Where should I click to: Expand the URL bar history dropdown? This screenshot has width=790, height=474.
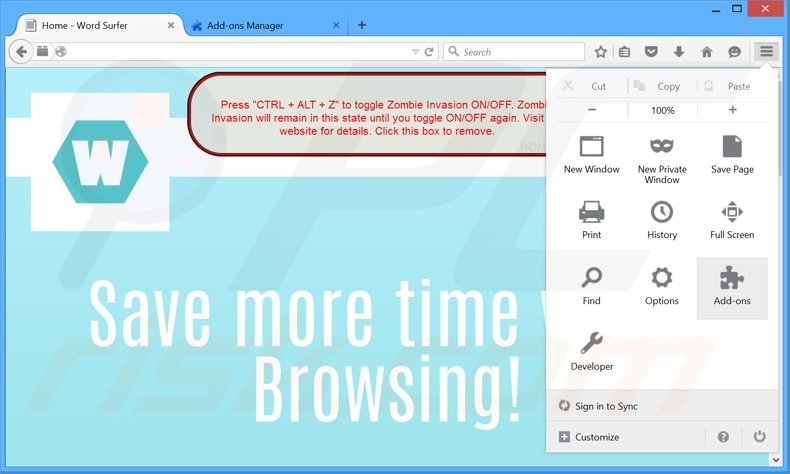415,52
